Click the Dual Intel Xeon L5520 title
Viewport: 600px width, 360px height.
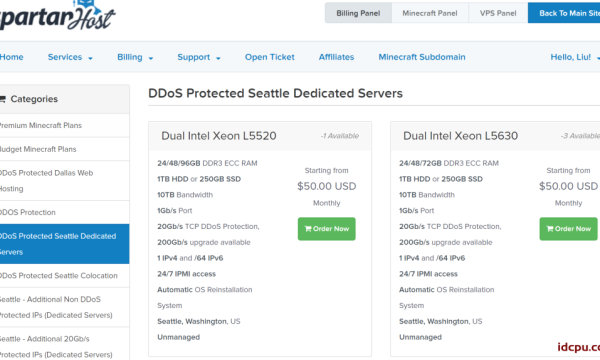(218, 136)
